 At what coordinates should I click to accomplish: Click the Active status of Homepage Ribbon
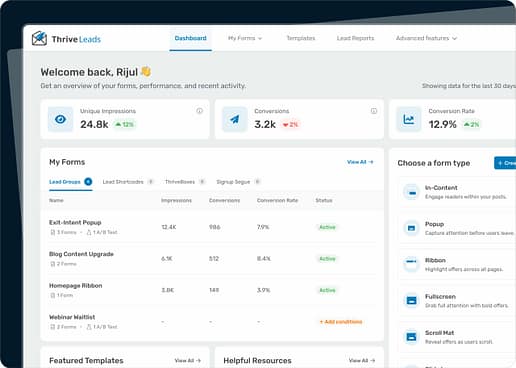[327, 290]
